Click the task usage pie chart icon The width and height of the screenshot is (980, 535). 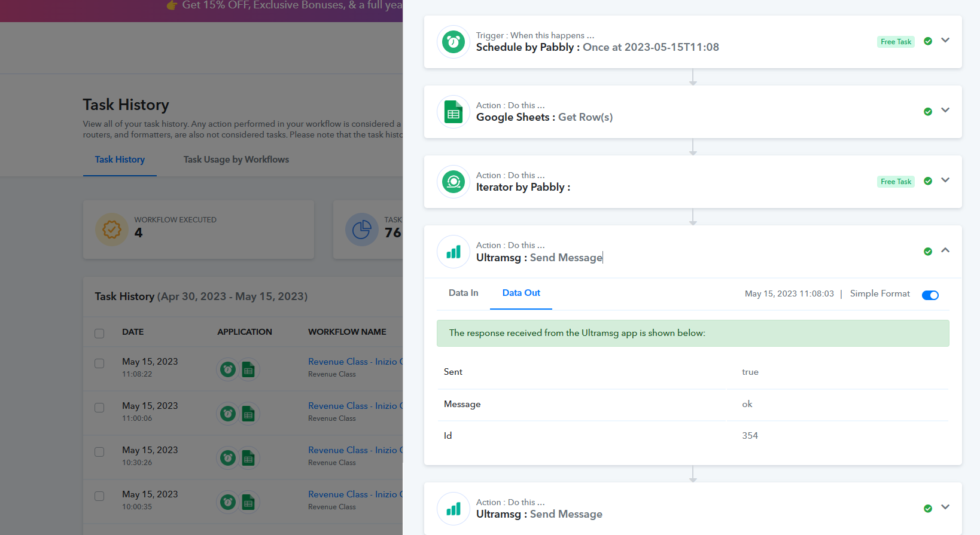click(362, 230)
